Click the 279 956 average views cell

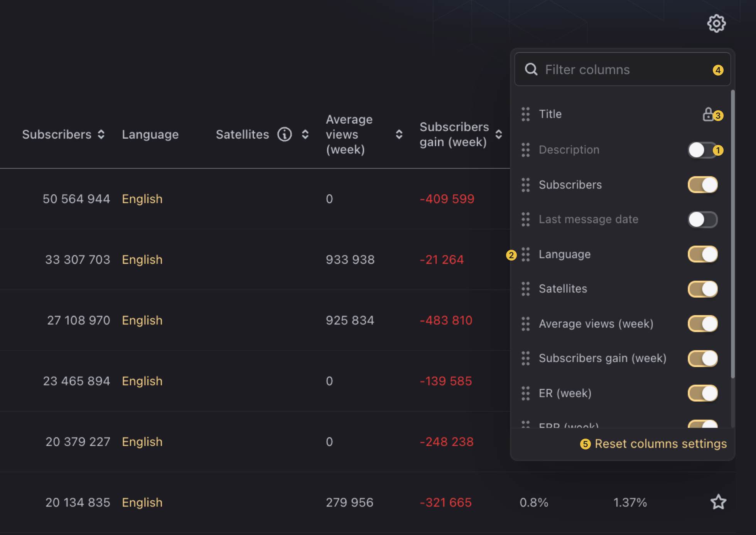tap(349, 502)
